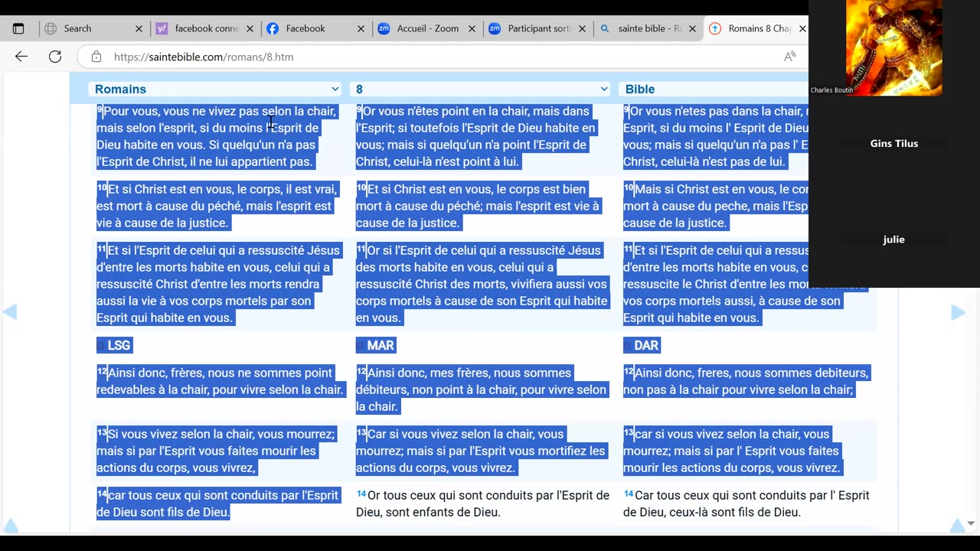Click Charles Boutin's video thumbnail
The width and height of the screenshot is (980, 551).
(x=893, y=47)
